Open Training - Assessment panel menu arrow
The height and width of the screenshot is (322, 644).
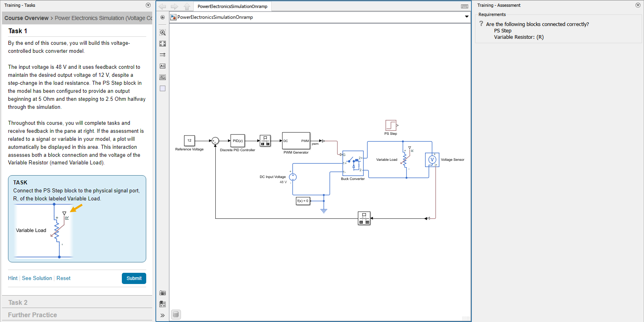click(638, 5)
